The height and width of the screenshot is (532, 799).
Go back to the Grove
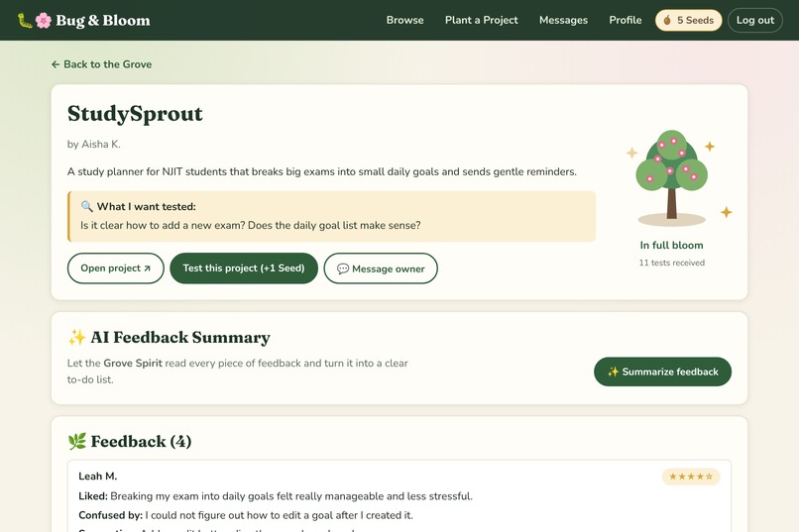(x=101, y=64)
